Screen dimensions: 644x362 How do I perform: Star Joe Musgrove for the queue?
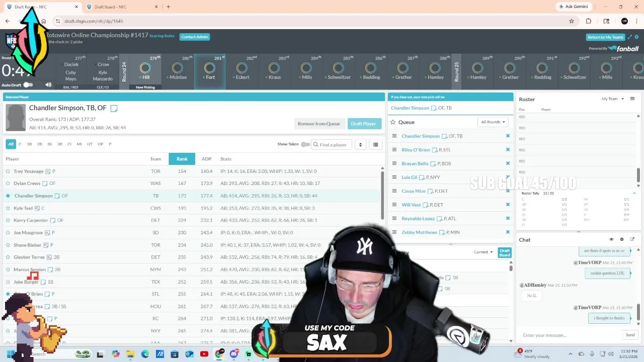pyautogui.click(x=8, y=233)
